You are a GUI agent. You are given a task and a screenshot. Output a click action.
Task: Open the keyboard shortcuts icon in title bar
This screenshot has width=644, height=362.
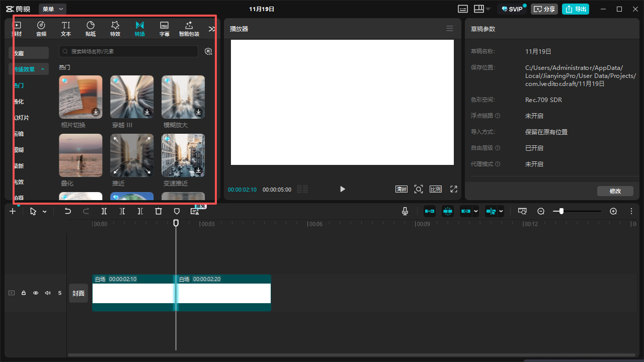(463, 9)
